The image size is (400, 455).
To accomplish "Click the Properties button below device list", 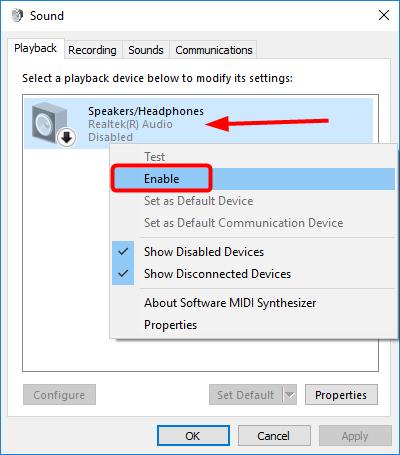I will pyautogui.click(x=341, y=395).
